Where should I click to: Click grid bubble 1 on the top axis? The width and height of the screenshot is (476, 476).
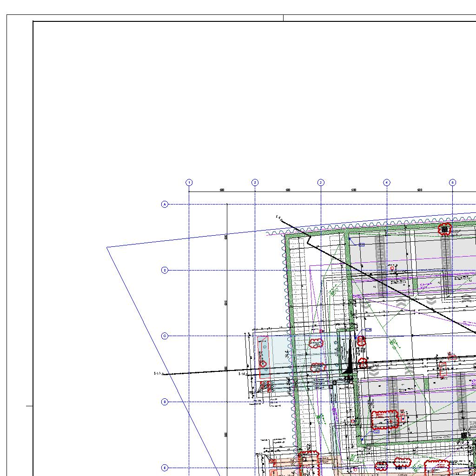click(189, 183)
